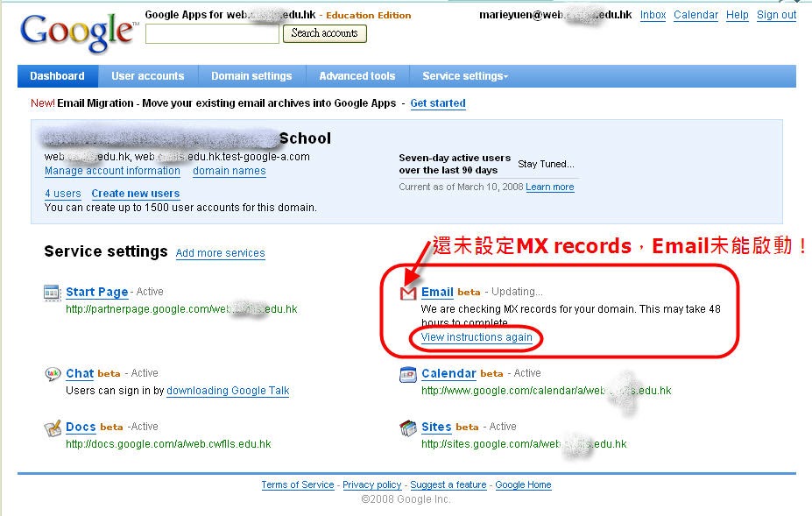Open Privacy policy footer link

coord(371,485)
